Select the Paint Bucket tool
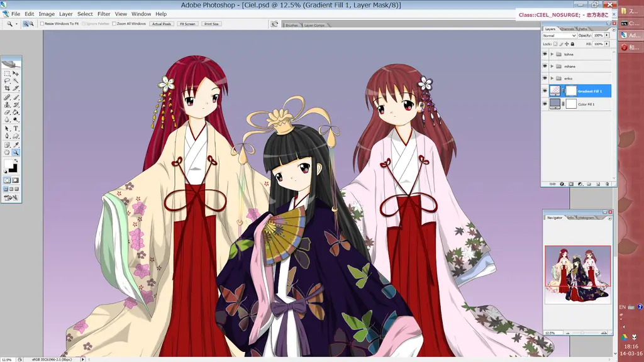Viewport: 644px width, 362px height. coord(16,112)
